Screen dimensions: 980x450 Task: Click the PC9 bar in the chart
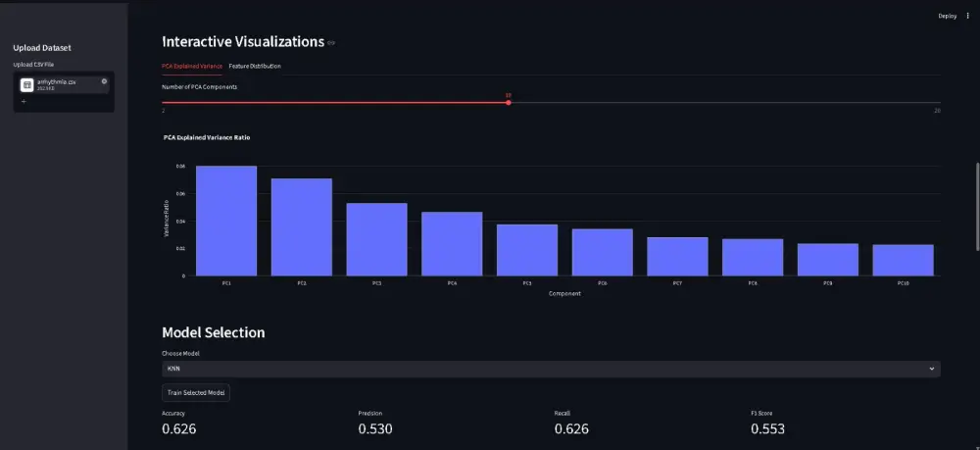[828, 260]
